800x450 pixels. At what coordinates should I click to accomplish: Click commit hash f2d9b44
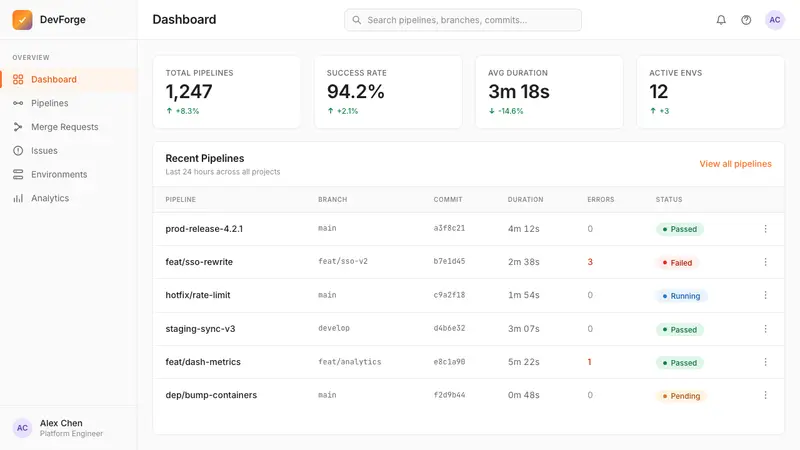(x=449, y=395)
